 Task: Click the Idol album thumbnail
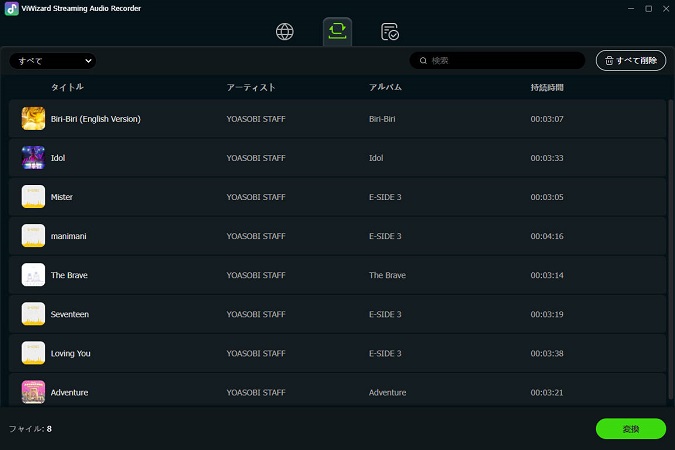(x=33, y=158)
